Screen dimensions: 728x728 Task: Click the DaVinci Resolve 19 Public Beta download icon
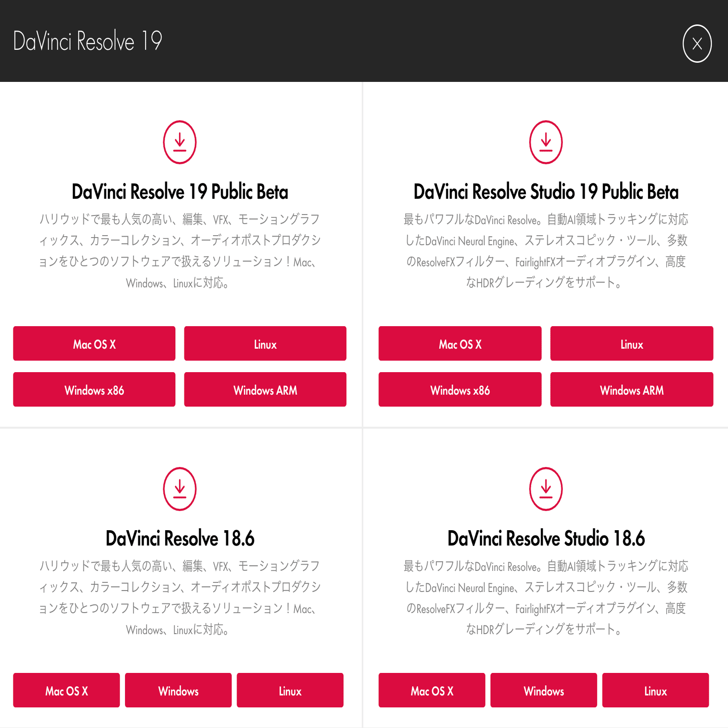coord(180,142)
